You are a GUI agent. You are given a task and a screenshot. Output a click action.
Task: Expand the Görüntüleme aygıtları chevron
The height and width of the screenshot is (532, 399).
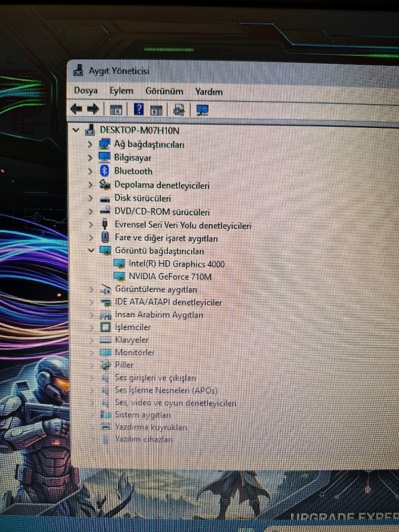(91, 289)
